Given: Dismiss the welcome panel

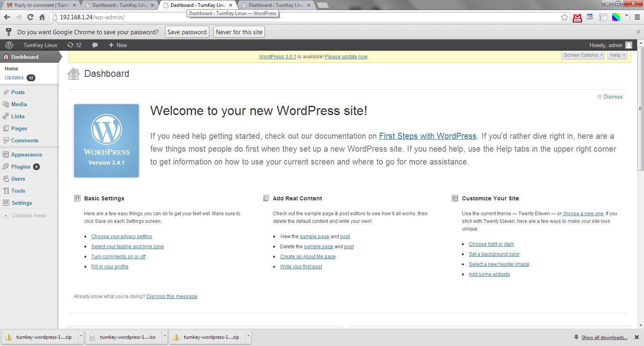Looking at the screenshot, I should pyautogui.click(x=613, y=97).
